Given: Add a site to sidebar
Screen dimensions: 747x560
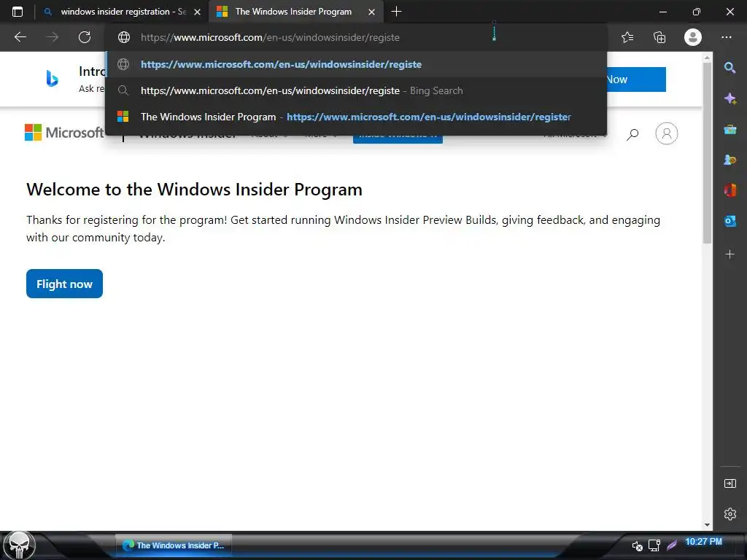Looking at the screenshot, I should click(x=729, y=254).
